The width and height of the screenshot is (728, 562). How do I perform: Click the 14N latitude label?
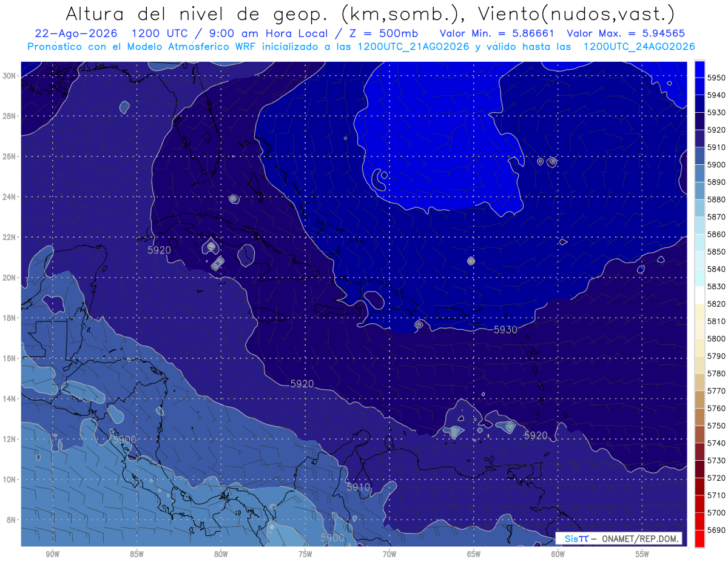click(9, 399)
